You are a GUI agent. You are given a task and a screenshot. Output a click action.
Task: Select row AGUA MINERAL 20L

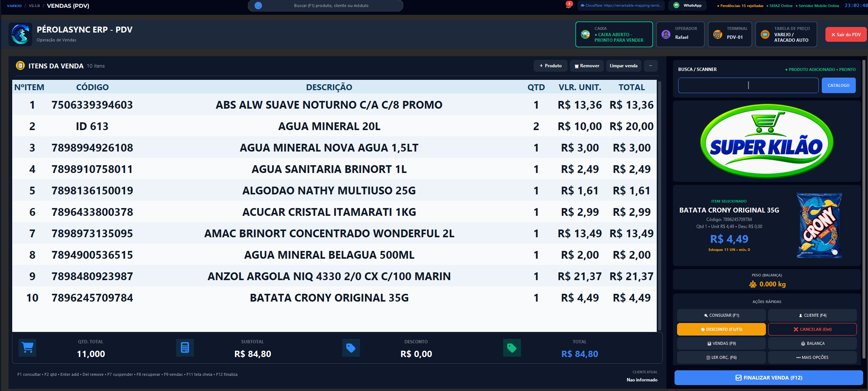tap(334, 126)
